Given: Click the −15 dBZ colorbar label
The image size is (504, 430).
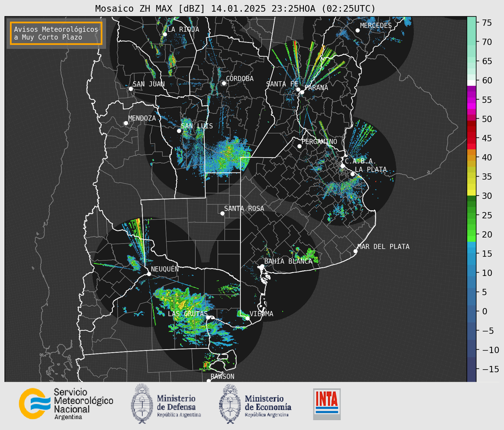Looking at the screenshot, I should coord(491,369).
